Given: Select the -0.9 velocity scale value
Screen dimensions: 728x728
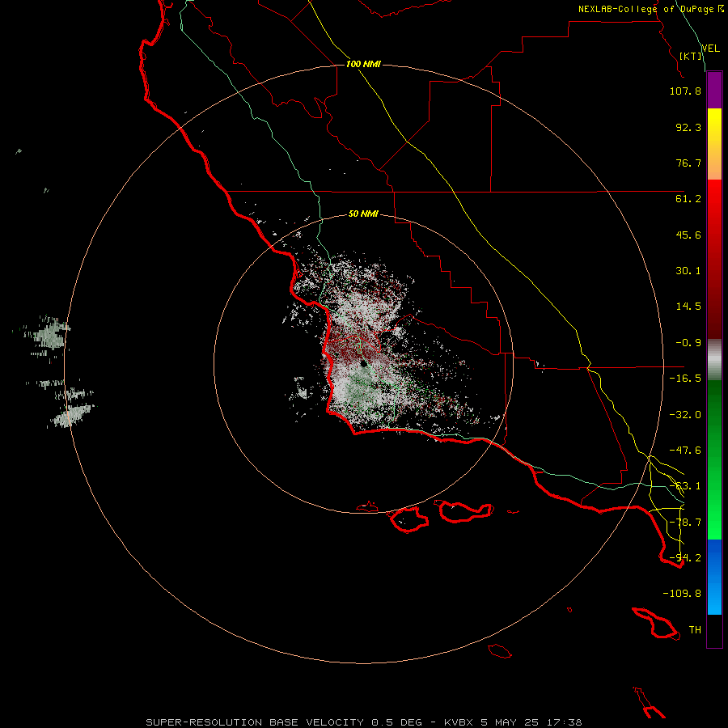Looking at the screenshot, I should pos(688,343).
